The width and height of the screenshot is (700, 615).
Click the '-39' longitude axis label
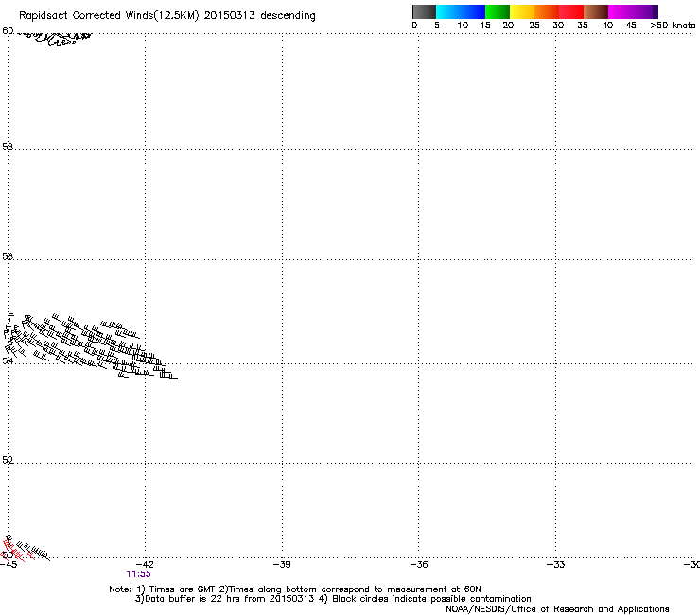[x=282, y=565]
